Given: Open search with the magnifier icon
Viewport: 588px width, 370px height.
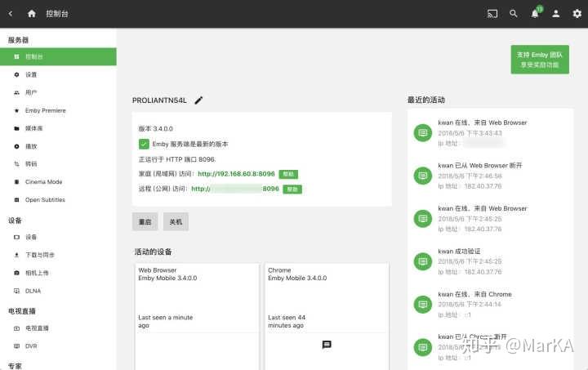Looking at the screenshot, I should click(x=514, y=14).
